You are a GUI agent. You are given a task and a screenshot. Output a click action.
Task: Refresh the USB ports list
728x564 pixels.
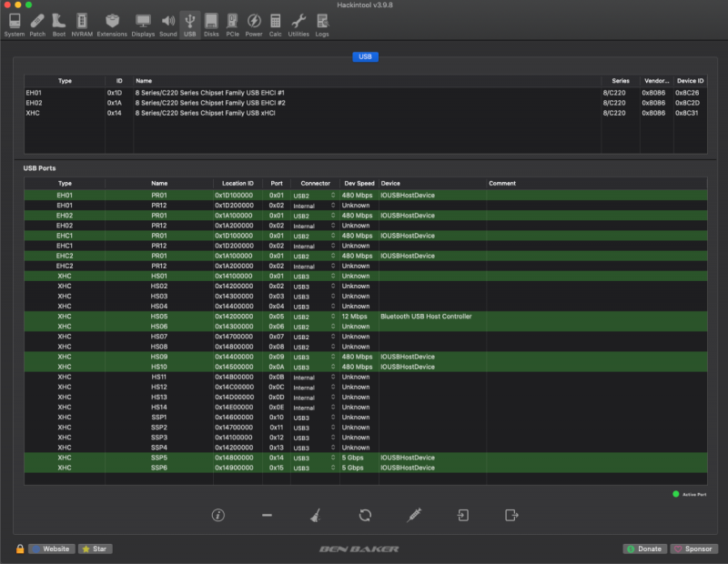coord(365,515)
